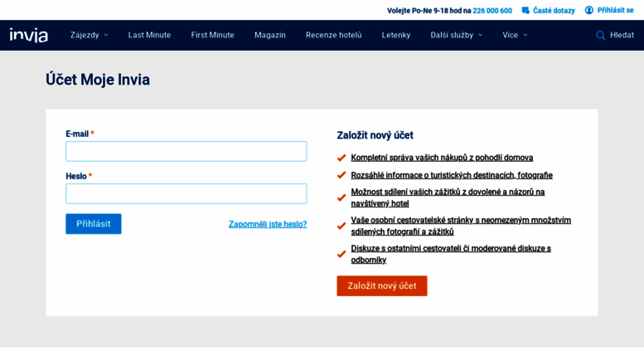Click the search magnifier icon
The image size is (644, 351).
pos(600,36)
